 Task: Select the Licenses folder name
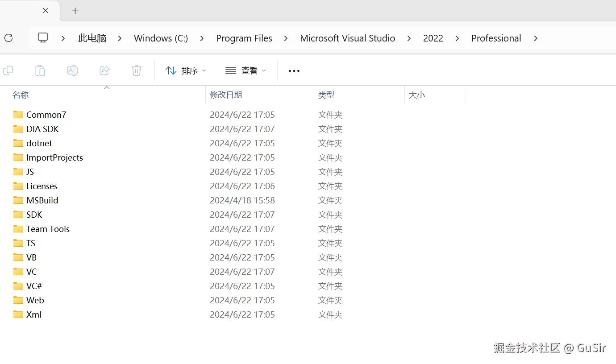42,186
